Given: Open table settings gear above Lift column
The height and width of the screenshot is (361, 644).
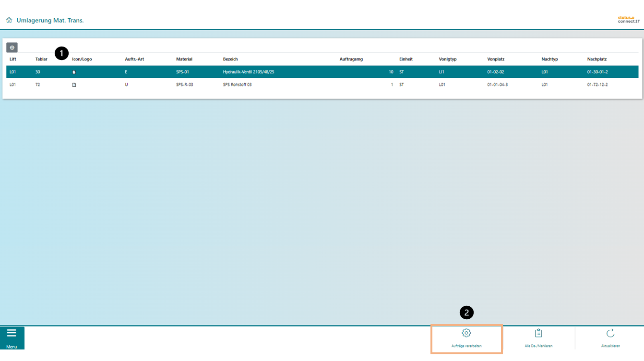Looking at the screenshot, I should click(12, 48).
